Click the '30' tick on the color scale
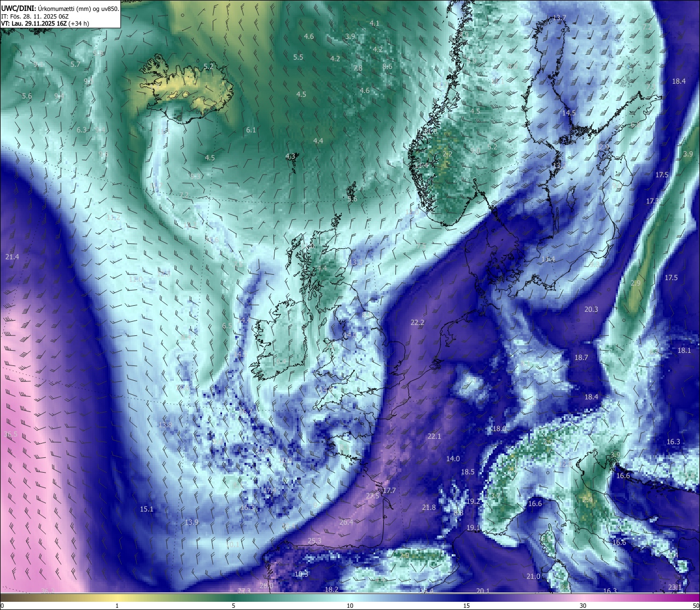 tap(583, 606)
